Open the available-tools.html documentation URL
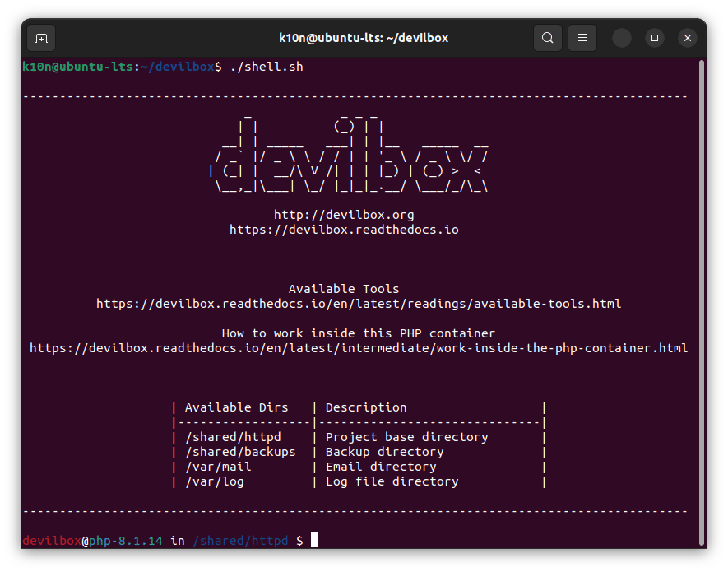 [x=358, y=304]
